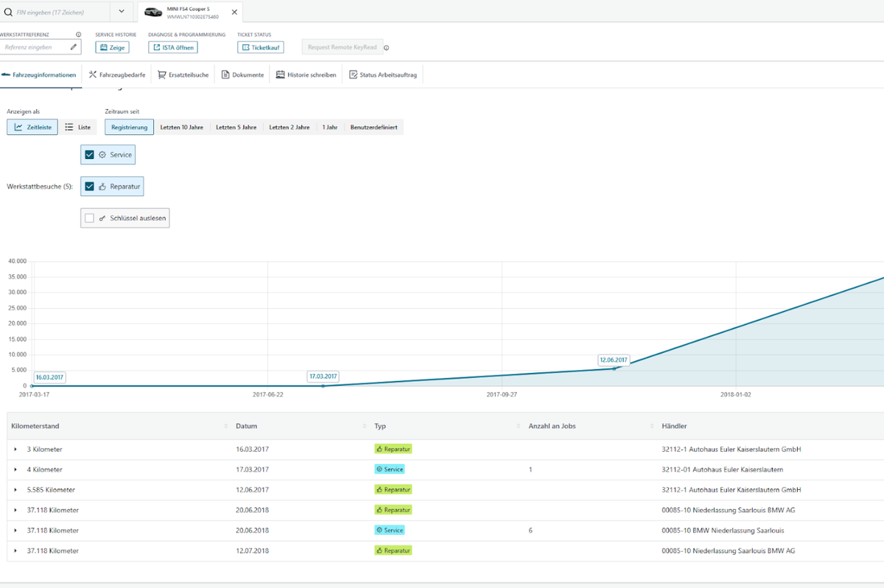Click the ISTA öffnen button
The height and width of the screenshot is (588, 884).
tap(173, 47)
